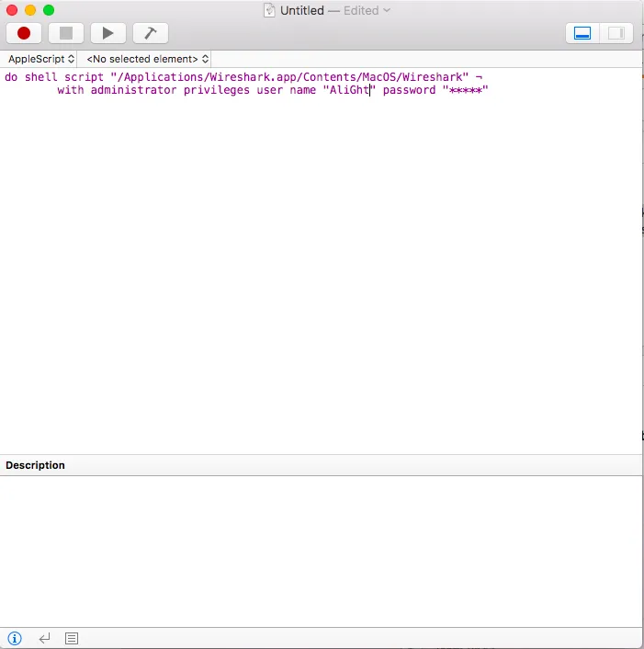This screenshot has height=649, width=644.
Task: Show the result pane return-arrow icon
Action: coord(44,638)
